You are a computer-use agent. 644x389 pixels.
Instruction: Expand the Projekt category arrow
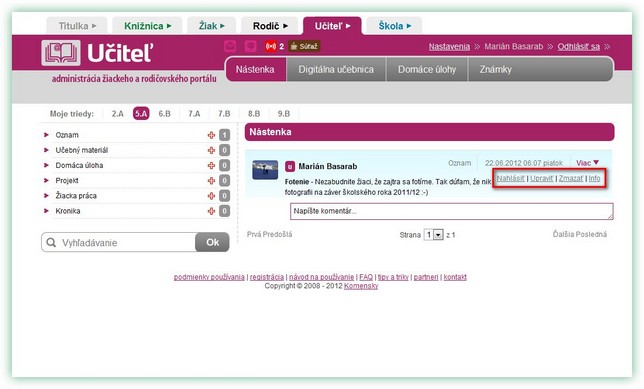click(x=46, y=180)
